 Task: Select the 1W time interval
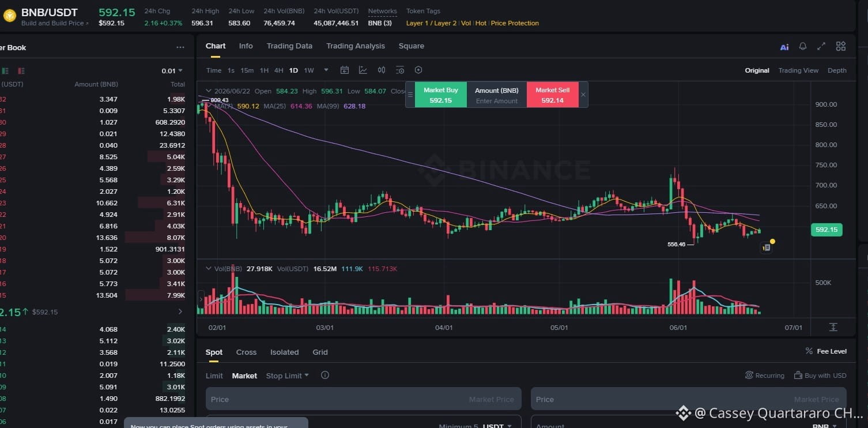309,70
